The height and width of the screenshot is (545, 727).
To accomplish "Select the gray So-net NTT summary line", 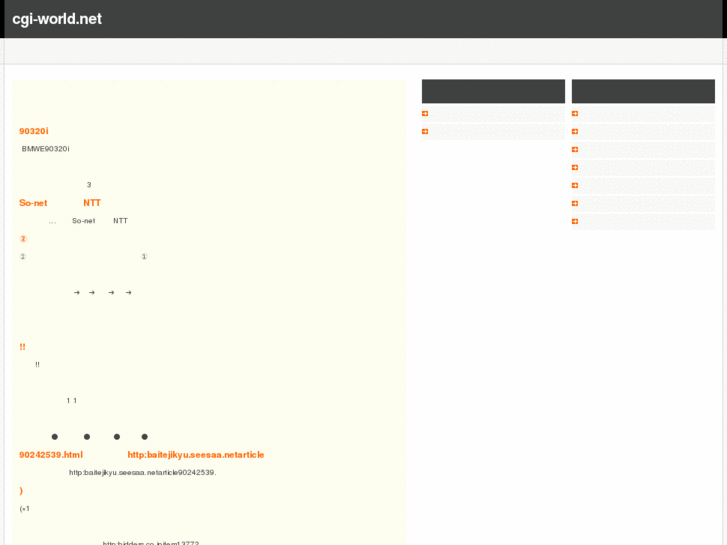I will pos(88,221).
